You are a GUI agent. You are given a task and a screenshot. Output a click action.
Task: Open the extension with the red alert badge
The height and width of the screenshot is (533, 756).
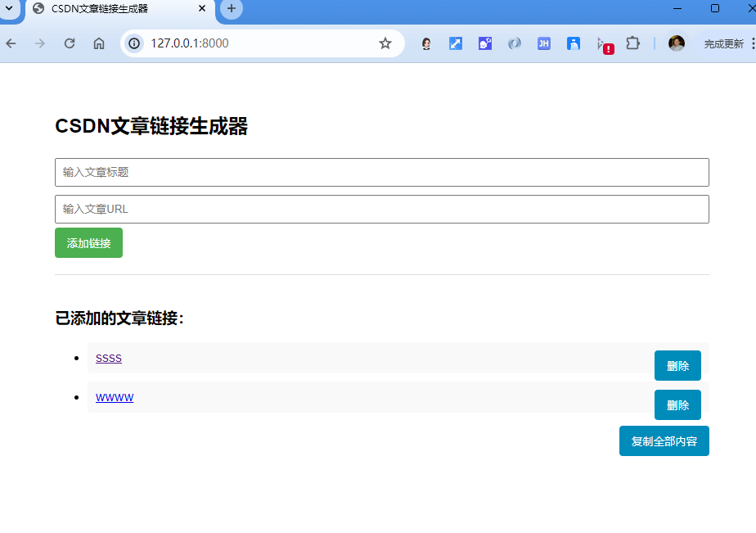604,45
